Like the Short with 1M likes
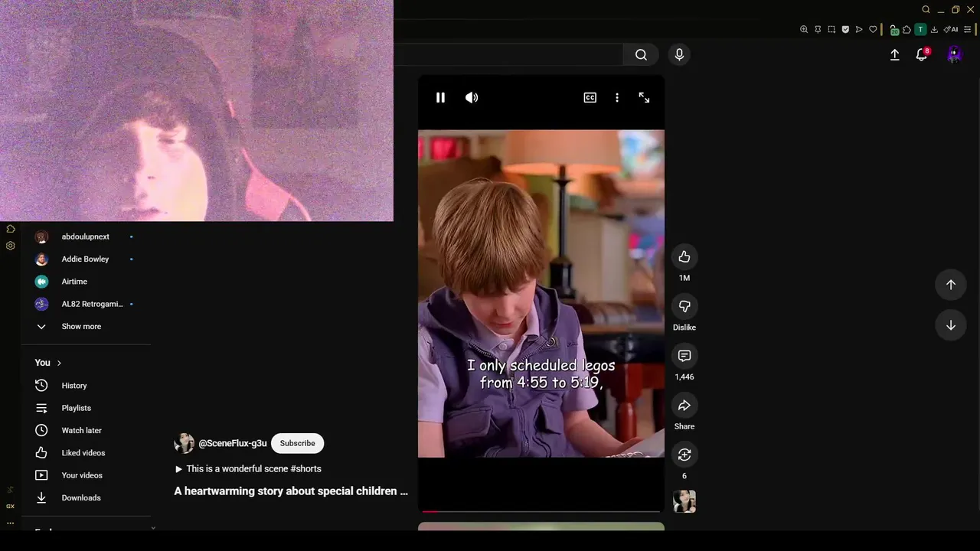Screen dimensions: 980x551 coord(684,257)
